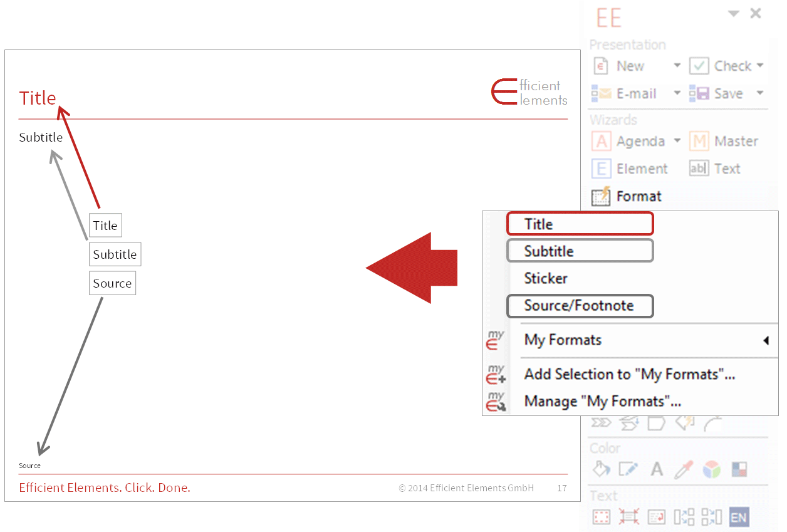
Task: Expand the Save dropdown arrow
Action: point(763,94)
